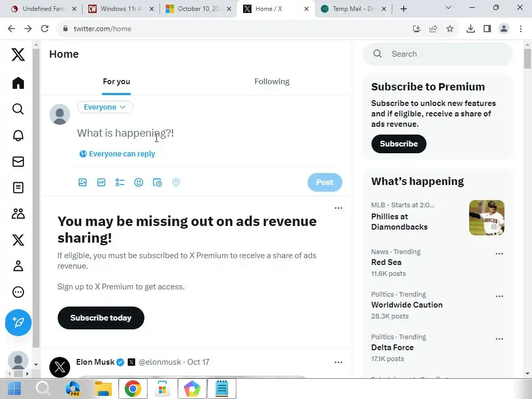Open Notepad from the taskbar
The width and height of the screenshot is (532, 399).
pyautogui.click(x=221, y=389)
